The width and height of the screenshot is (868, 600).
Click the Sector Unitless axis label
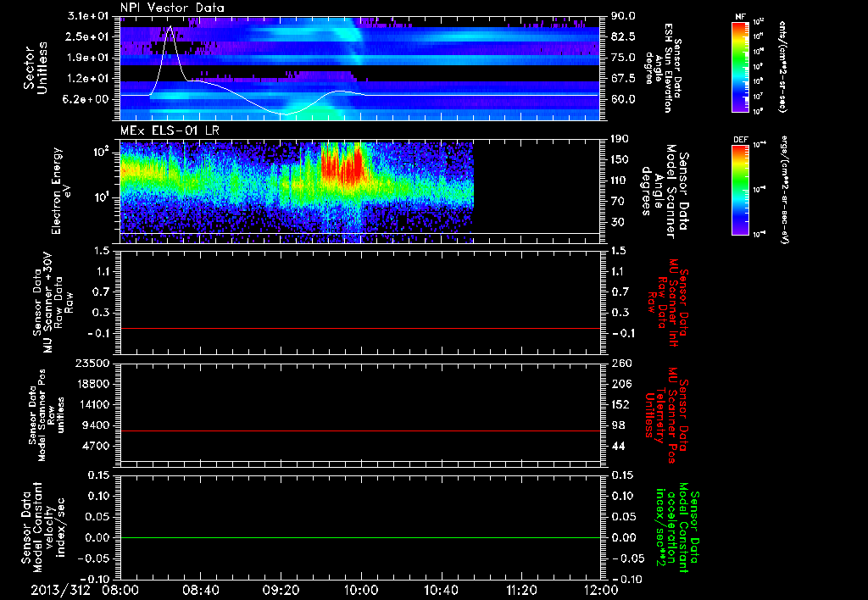[x=35, y=66]
